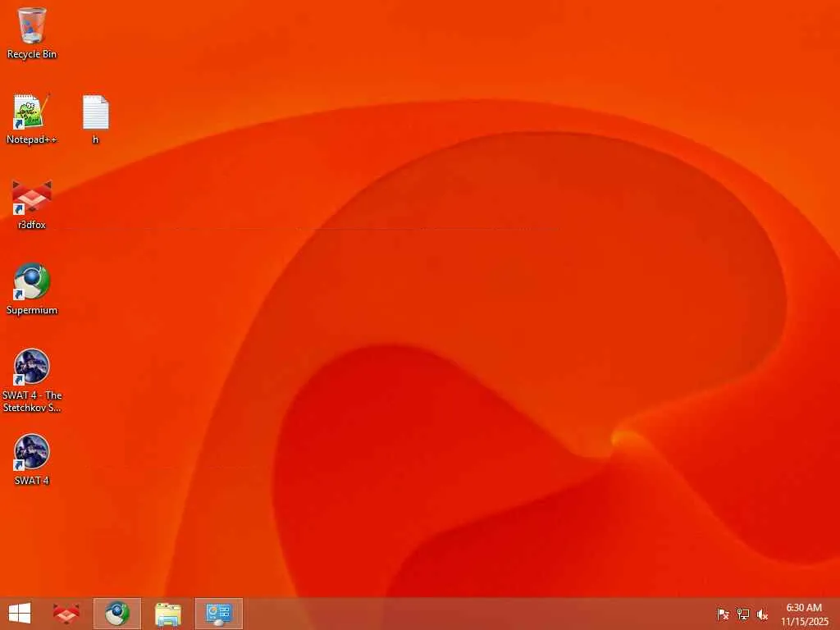Launch r3dfox from the taskbar
The height and width of the screenshot is (630, 840).
coord(66,614)
